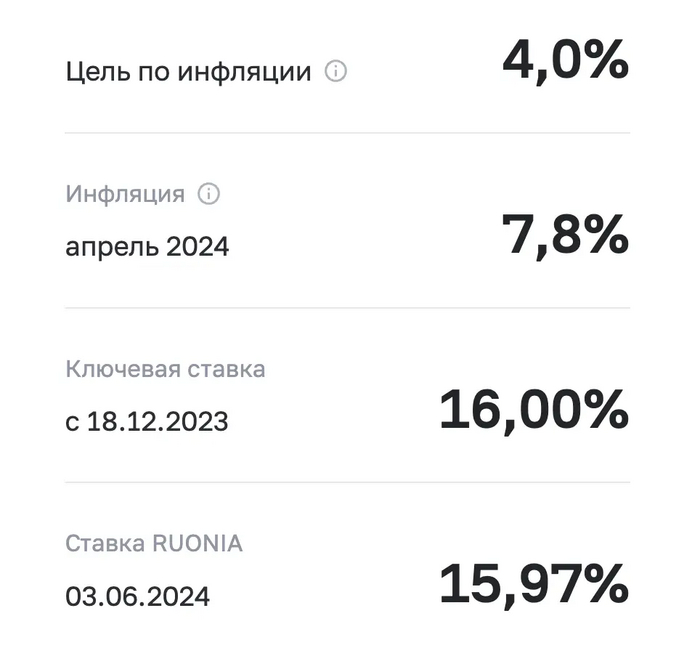
Task: Click the divider line above Ставка RUONIA
Action: click(x=347, y=483)
